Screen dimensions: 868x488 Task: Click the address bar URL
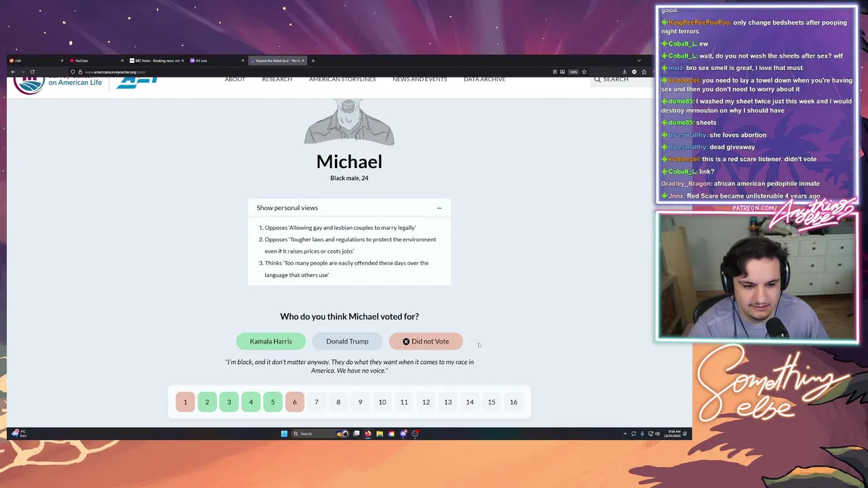point(115,72)
